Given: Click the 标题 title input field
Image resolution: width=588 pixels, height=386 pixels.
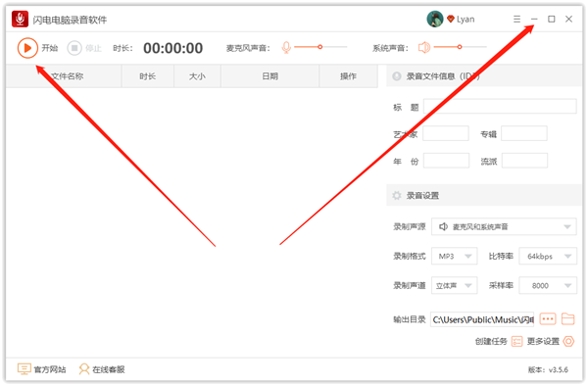Looking at the screenshot, I should [500, 107].
